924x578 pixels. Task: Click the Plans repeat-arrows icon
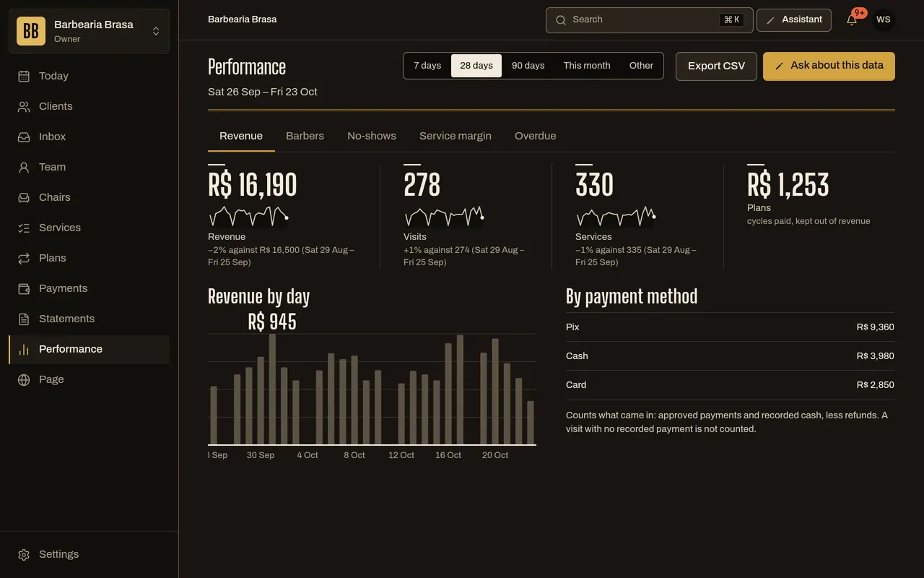24,258
